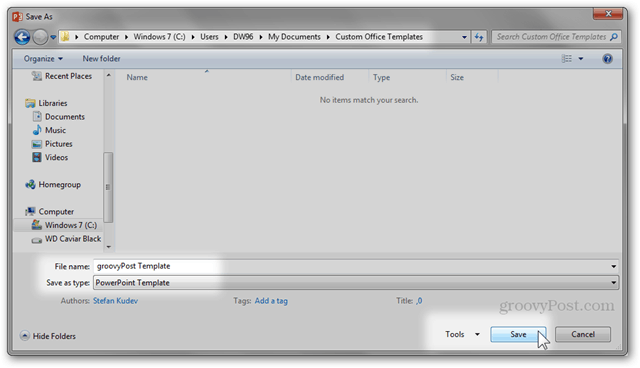Click Custom Office Templates breadcrumb segment
The height and width of the screenshot is (368, 640).
click(379, 37)
